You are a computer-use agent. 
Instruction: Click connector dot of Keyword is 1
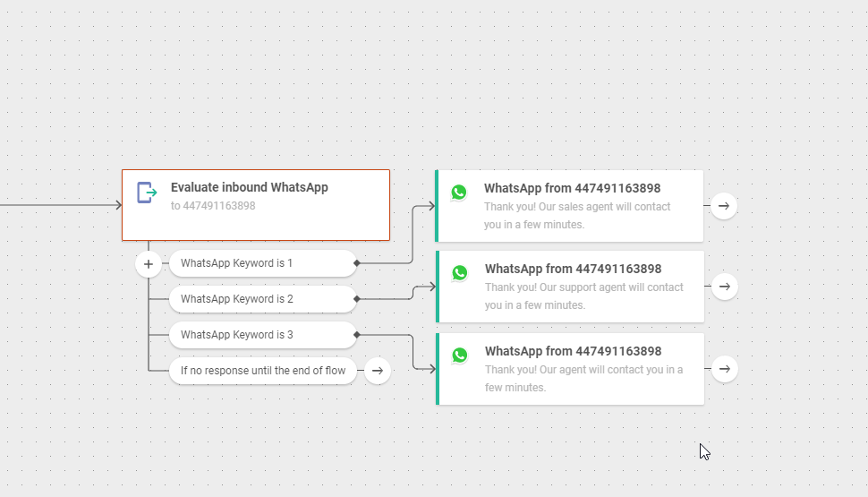tap(357, 263)
